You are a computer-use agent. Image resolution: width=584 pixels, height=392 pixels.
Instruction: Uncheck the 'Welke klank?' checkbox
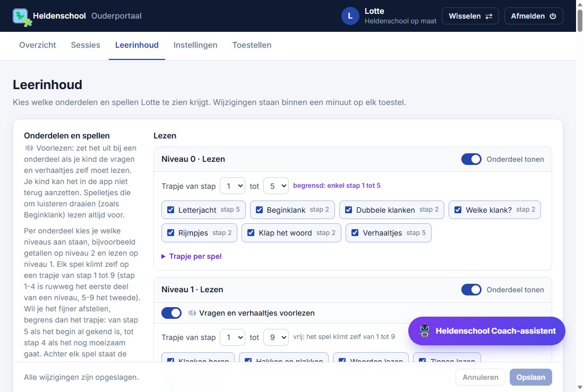pyautogui.click(x=458, y=210)
